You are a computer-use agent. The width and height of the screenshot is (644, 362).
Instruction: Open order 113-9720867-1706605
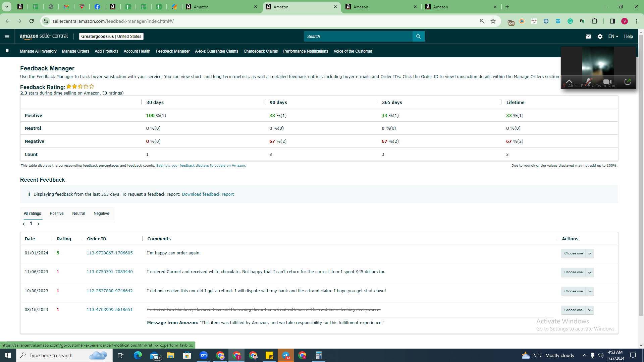(x=110, y=253)
